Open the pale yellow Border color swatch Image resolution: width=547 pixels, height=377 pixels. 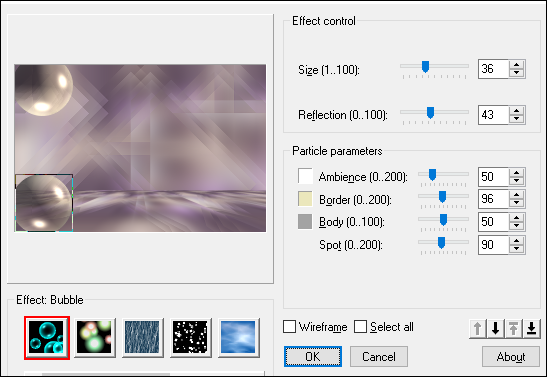click(305, 199)
